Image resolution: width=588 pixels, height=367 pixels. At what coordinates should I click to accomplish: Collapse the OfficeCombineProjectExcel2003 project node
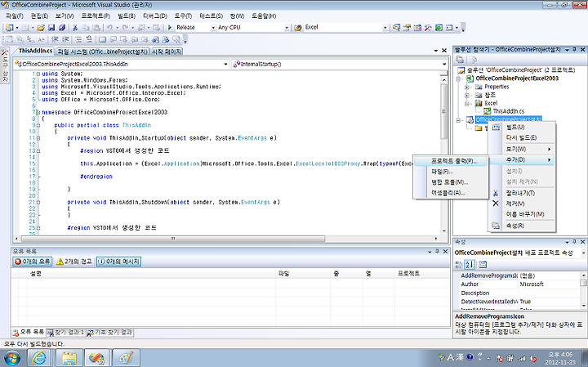(x=459, y=78)
